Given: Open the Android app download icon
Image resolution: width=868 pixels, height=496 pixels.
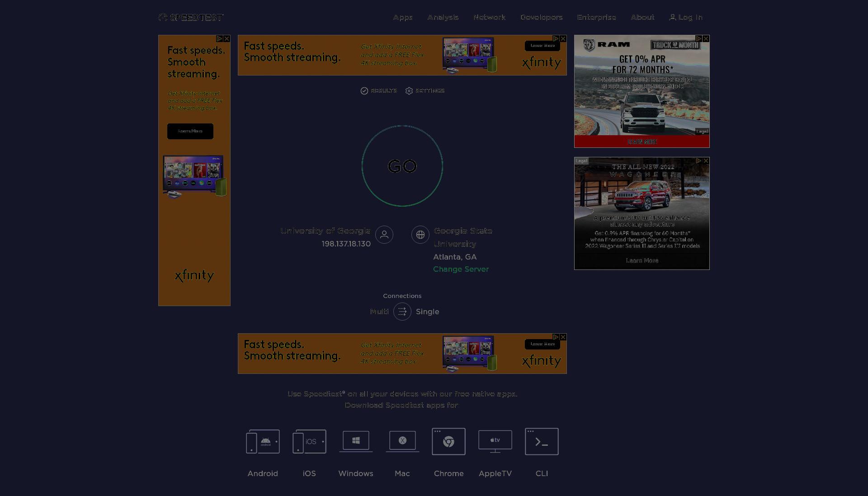Looking at the screenshot, I should [x=263, y=441].
